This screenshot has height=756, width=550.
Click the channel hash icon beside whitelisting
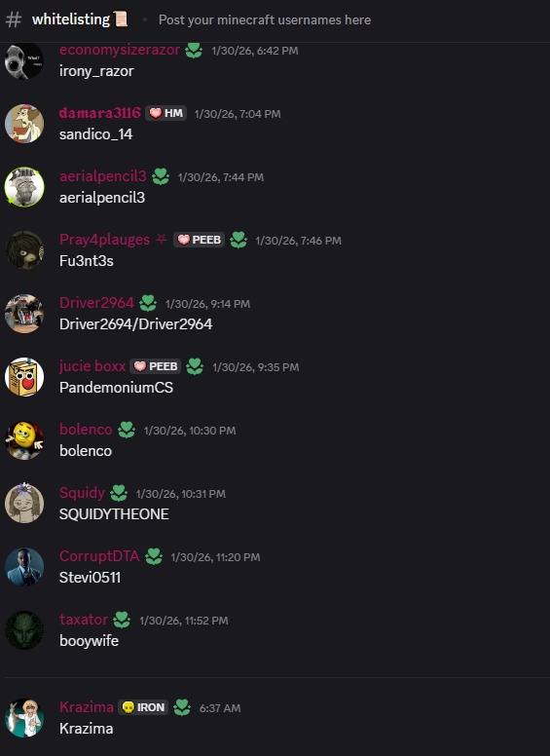point(14,19)
